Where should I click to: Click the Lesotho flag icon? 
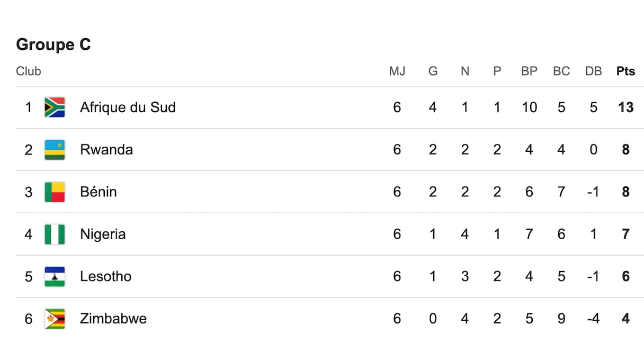pos(55,277)
